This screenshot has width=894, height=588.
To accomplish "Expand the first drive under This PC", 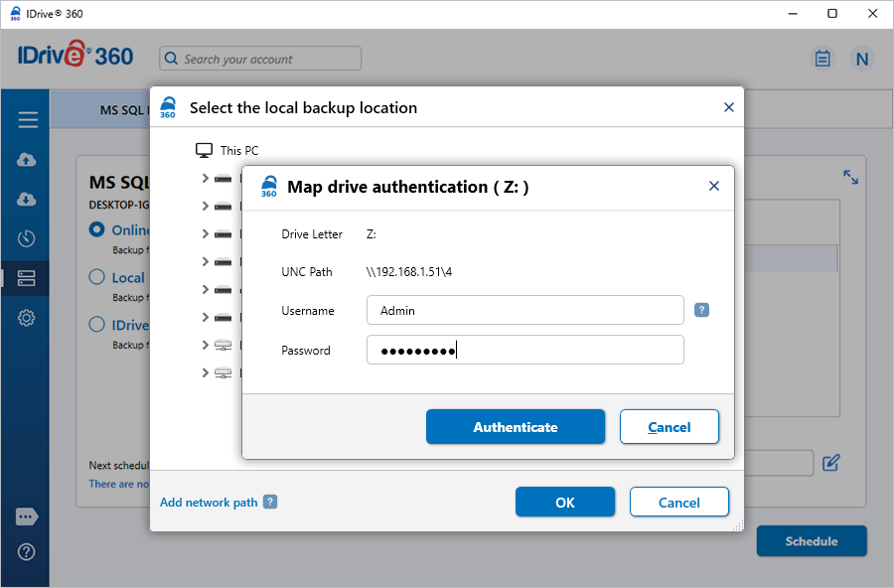I will pyautogui.click(x=205, y=179).
